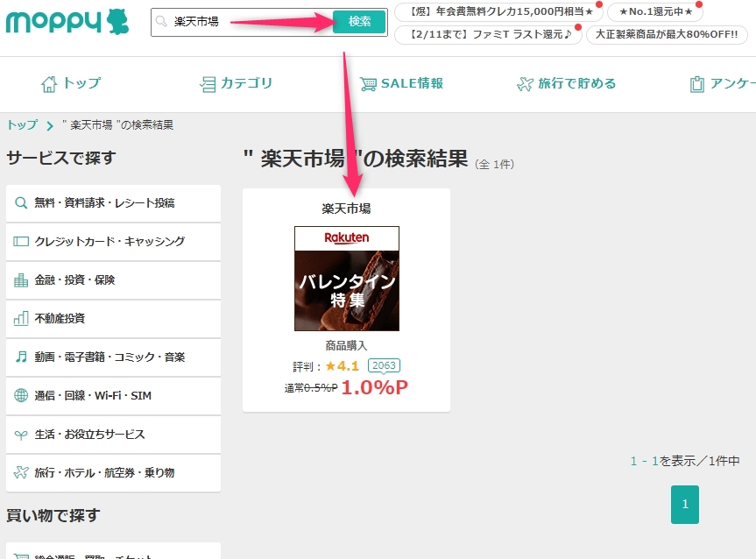The width and height of the screenshot is (756, 559).
Task: Click the (全 1件) result count text
Action: pos(494,165)
